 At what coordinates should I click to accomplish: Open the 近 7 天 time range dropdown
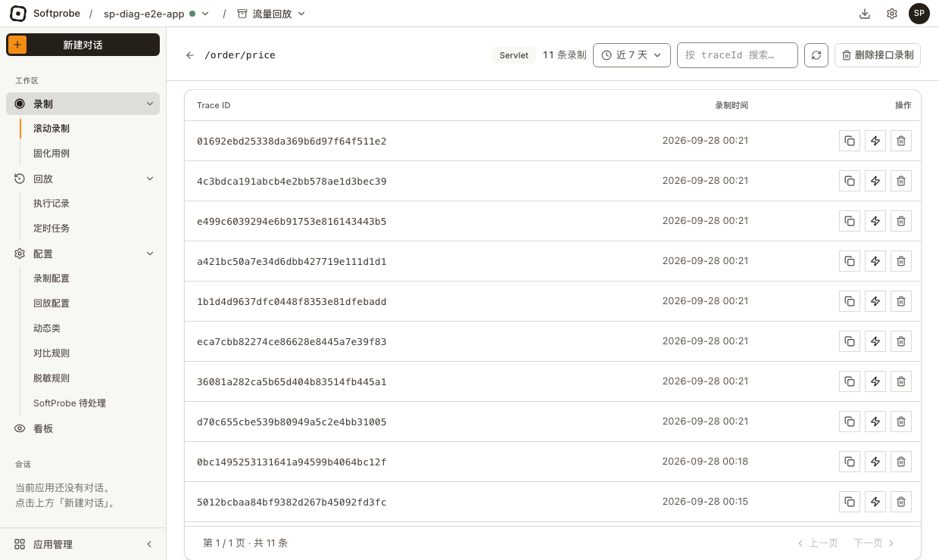click(632, 55)
